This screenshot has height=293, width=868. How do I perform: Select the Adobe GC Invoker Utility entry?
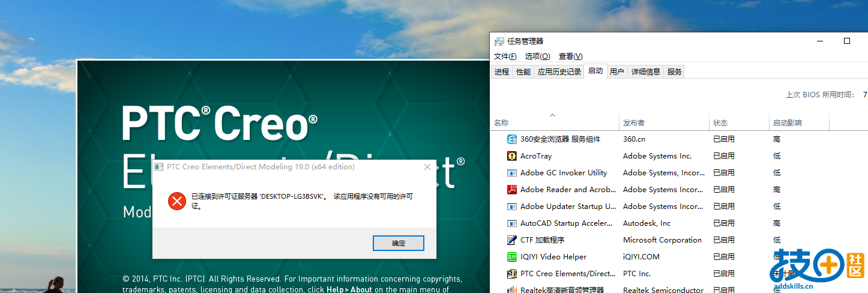click(564, 173)
